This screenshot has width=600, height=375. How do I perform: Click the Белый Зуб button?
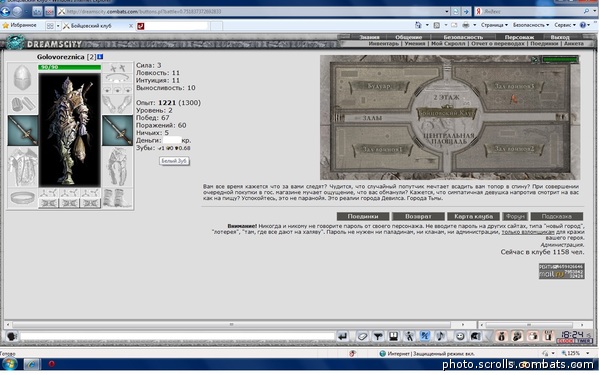tap(174, 161)
